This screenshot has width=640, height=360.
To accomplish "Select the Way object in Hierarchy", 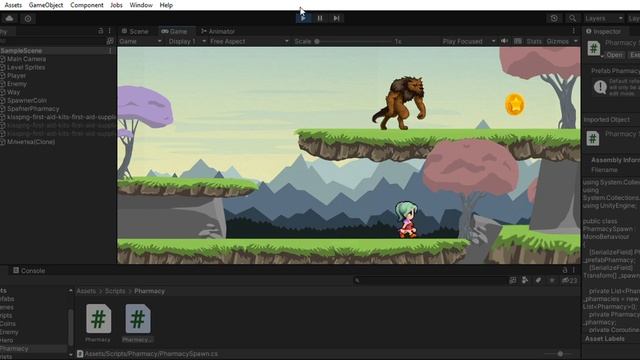I will coord(13,92).
